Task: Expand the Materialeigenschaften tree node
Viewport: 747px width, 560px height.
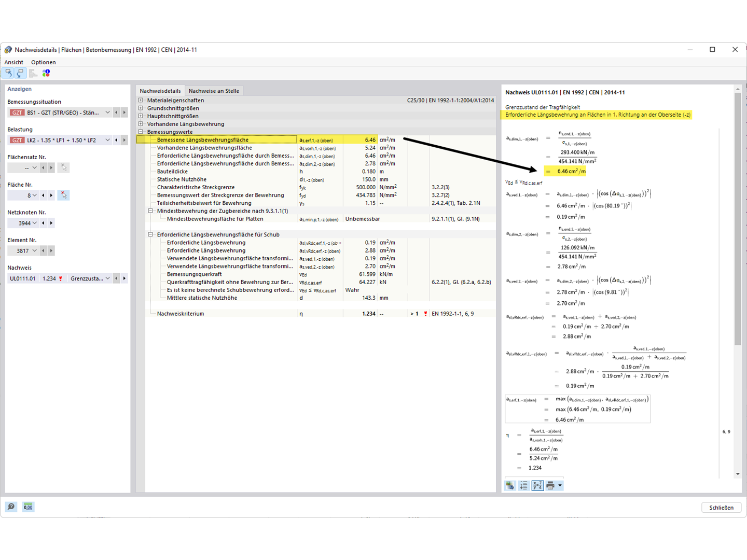Action: tap(141, 100)
